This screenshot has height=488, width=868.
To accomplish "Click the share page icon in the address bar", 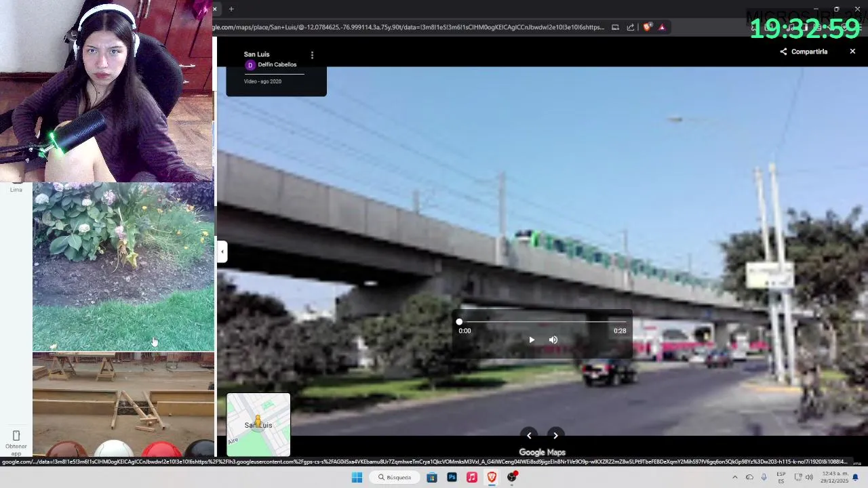I will coord(631,27).
